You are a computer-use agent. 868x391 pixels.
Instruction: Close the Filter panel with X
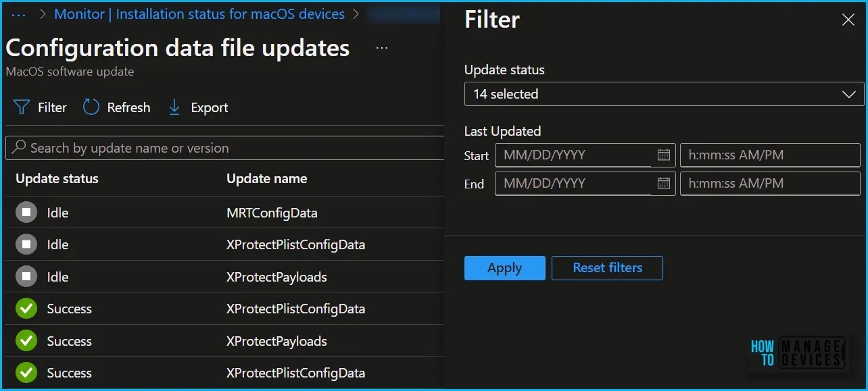click(x=848, y=20)
